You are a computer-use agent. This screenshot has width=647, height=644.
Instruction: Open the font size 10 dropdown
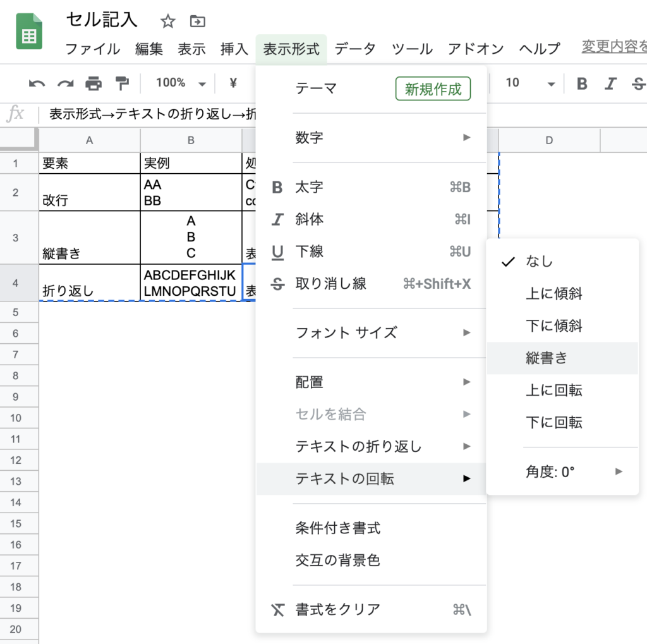530,83
